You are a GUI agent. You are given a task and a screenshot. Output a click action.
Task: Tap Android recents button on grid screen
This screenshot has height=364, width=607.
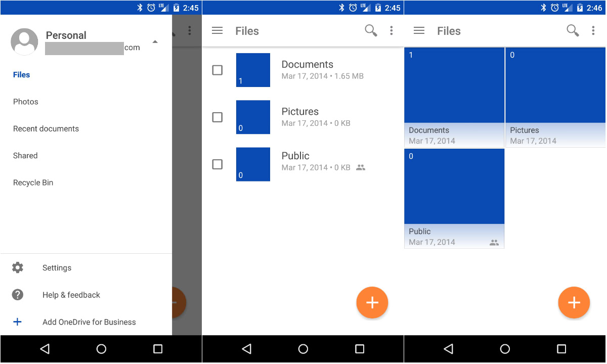[561, 349]
